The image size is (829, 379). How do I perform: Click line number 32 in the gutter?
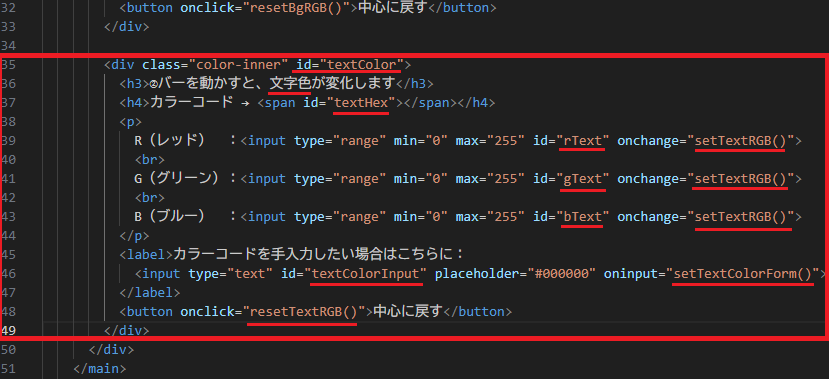click(8, 8)
